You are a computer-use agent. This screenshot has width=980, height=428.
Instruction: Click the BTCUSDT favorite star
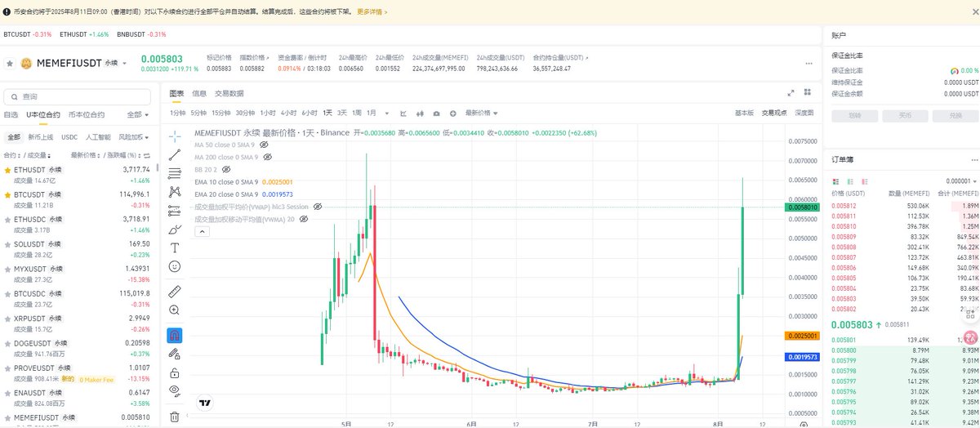tap(8, 194)
